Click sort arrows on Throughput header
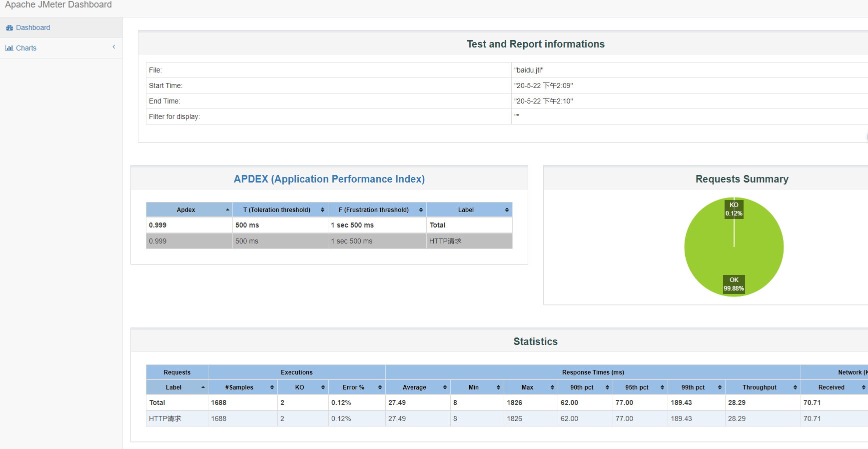868x449 pixels. coord(796,387)
